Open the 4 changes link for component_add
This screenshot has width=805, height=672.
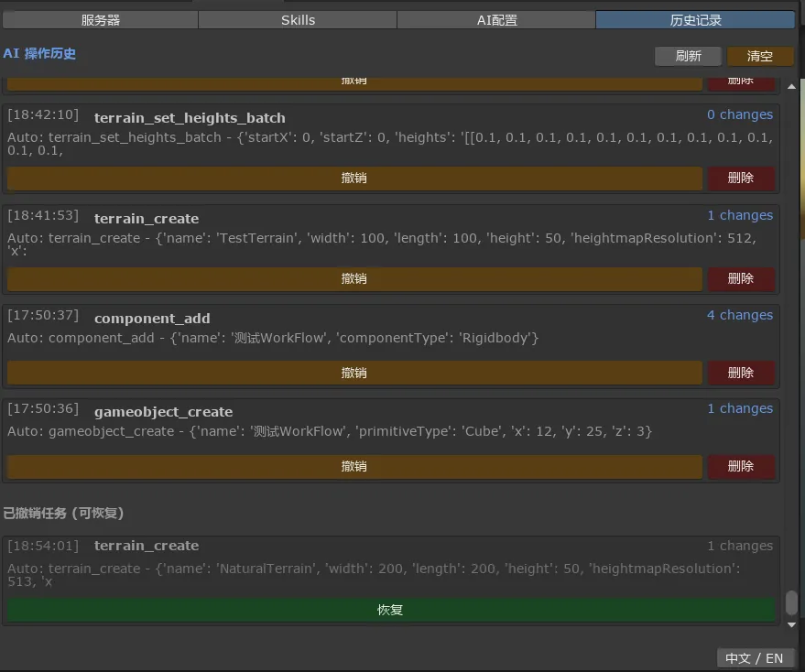click(739, 315)
